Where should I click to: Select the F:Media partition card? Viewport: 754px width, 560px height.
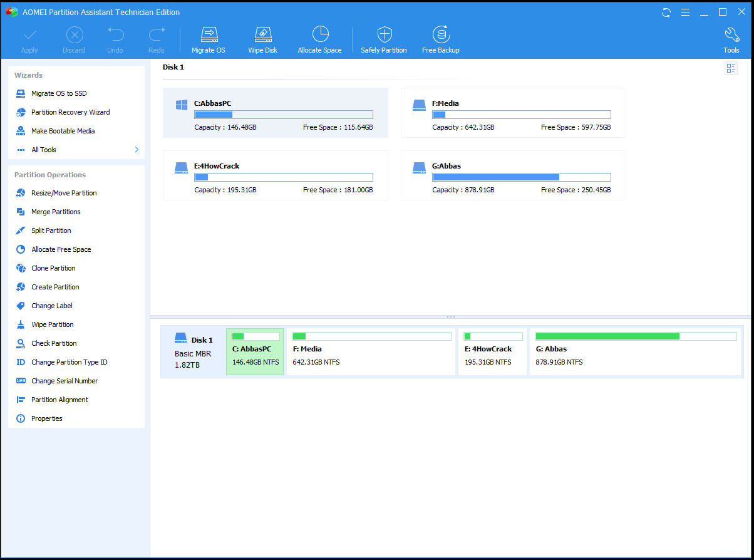pos(514,113)
